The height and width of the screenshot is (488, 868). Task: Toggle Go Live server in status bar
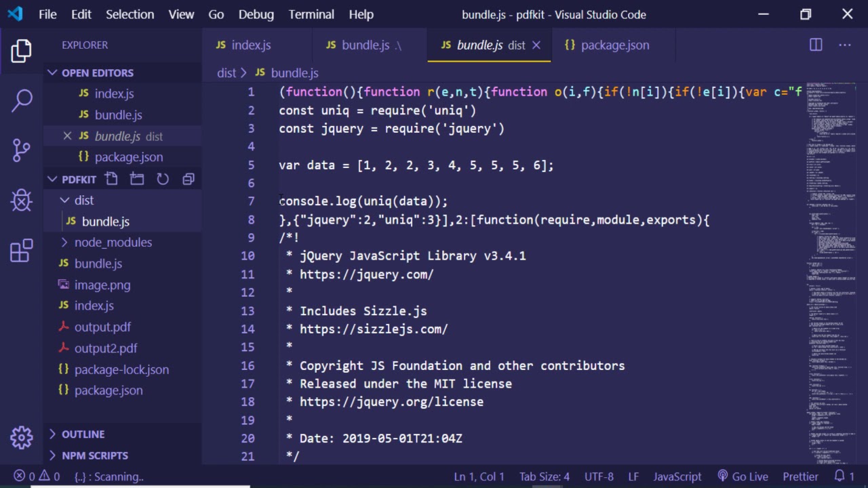pyautogui.click(x=743, y=476)
